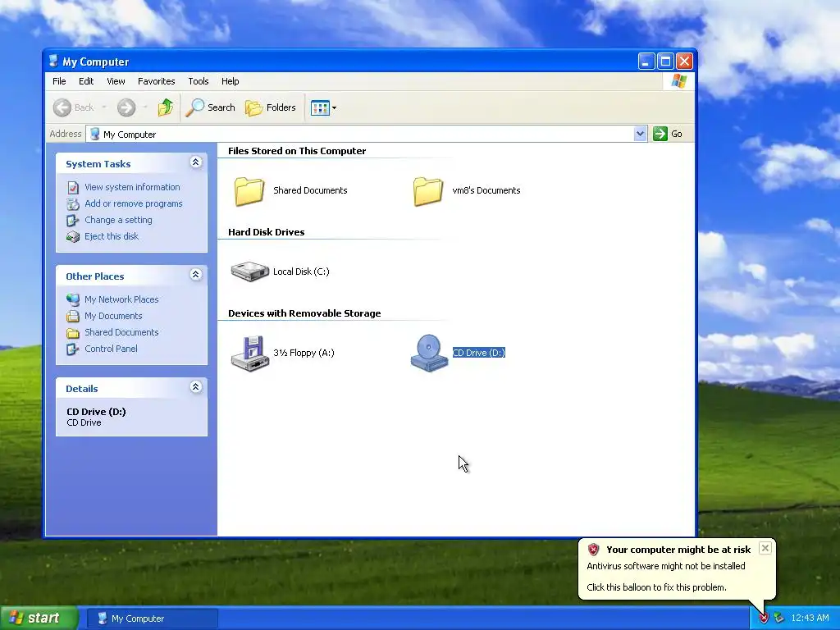
Task: Collapse the Details panel
Action: pos(195,387)
